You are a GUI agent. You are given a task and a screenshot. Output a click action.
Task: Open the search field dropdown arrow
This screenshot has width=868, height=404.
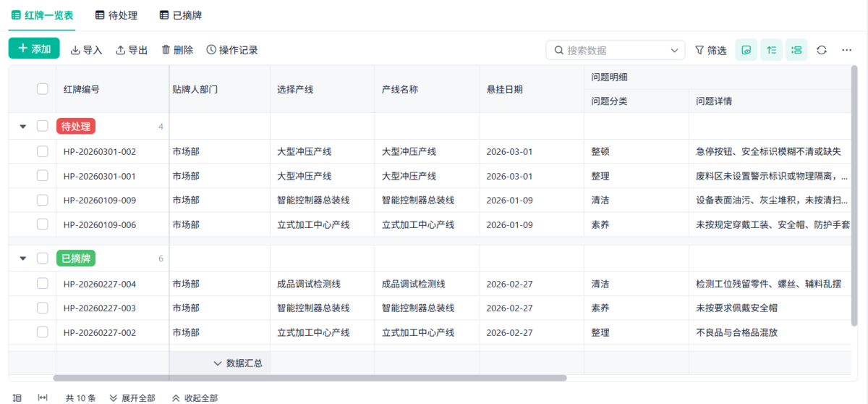675,50
